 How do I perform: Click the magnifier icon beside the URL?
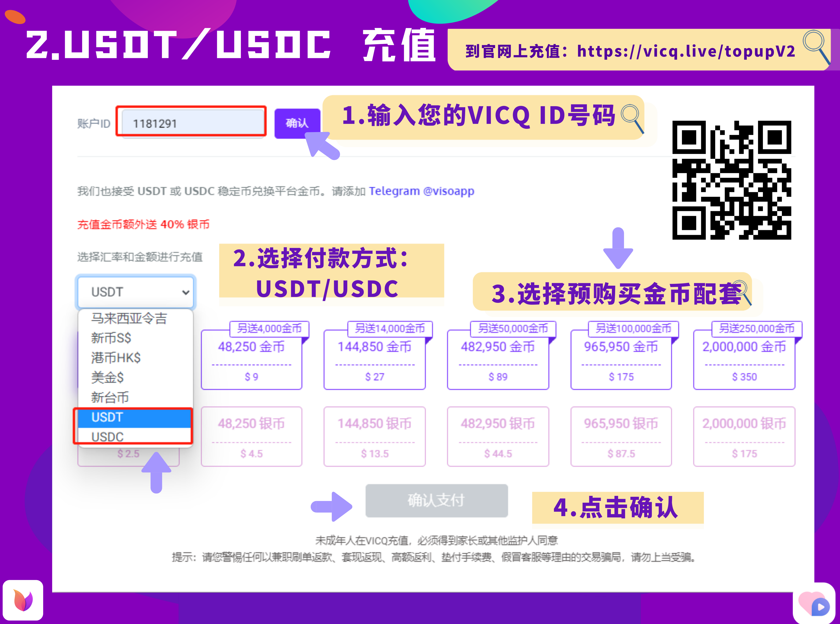(817, 48)
